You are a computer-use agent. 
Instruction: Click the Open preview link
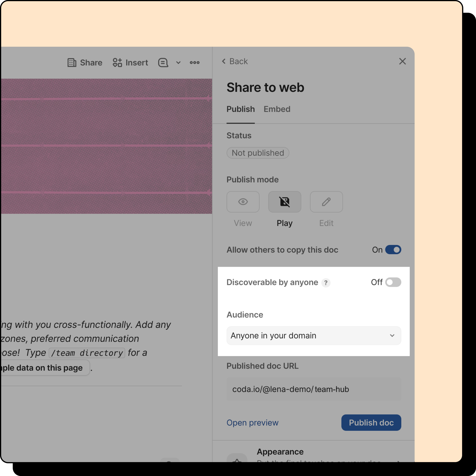[x=252, y=422]
